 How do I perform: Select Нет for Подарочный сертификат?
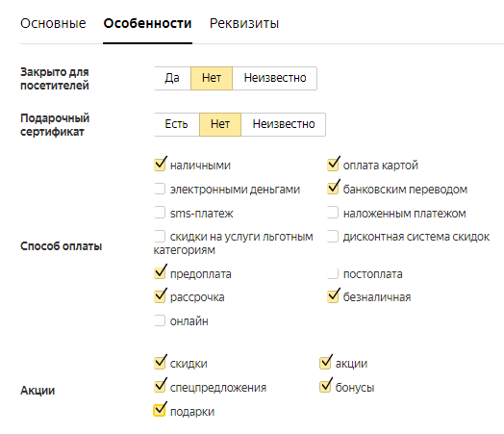coord(220,124)
